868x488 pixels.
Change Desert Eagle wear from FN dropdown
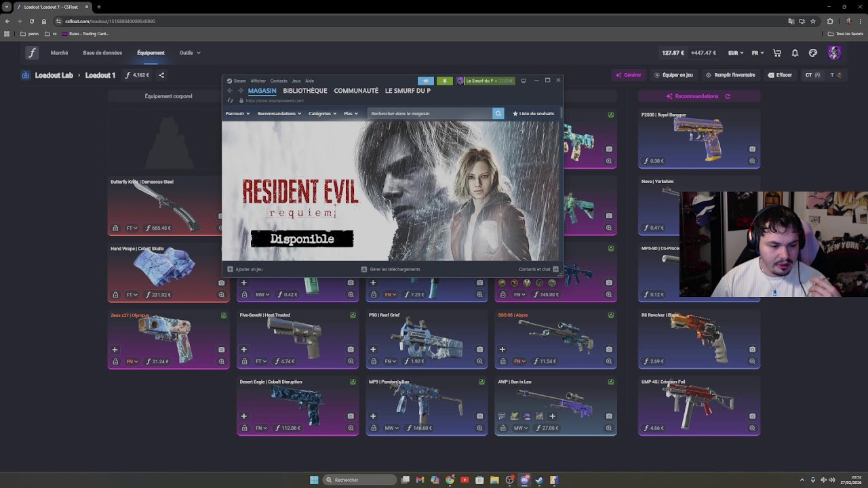pyautogui.click(x=261, y=428)
